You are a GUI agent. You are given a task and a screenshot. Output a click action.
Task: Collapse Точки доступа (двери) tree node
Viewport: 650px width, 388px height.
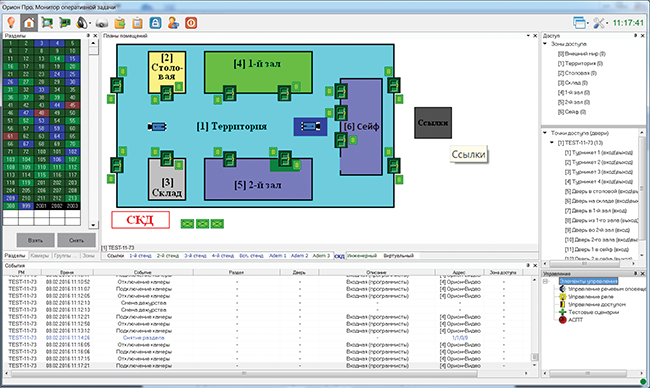546,133
